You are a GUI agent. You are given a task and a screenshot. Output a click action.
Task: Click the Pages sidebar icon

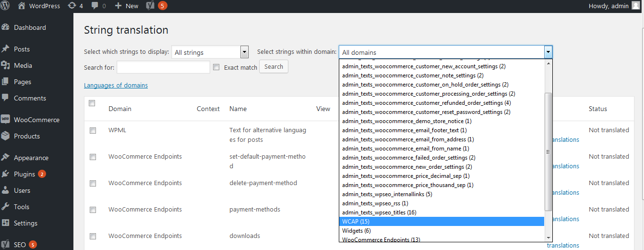pyautogui.click(x=6, y=82)
